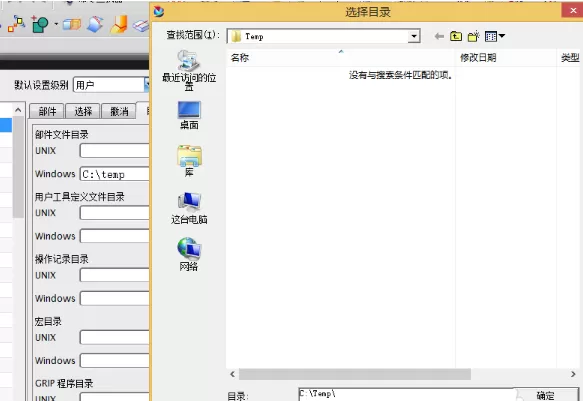Switch to the 选择 tab

(x=83, y=111)
